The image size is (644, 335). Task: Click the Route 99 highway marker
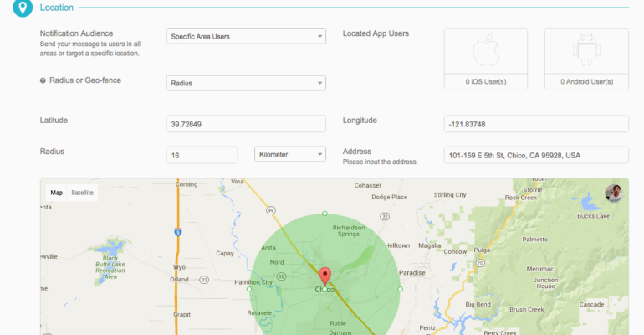pyautogui.click(x=270, y=210)
